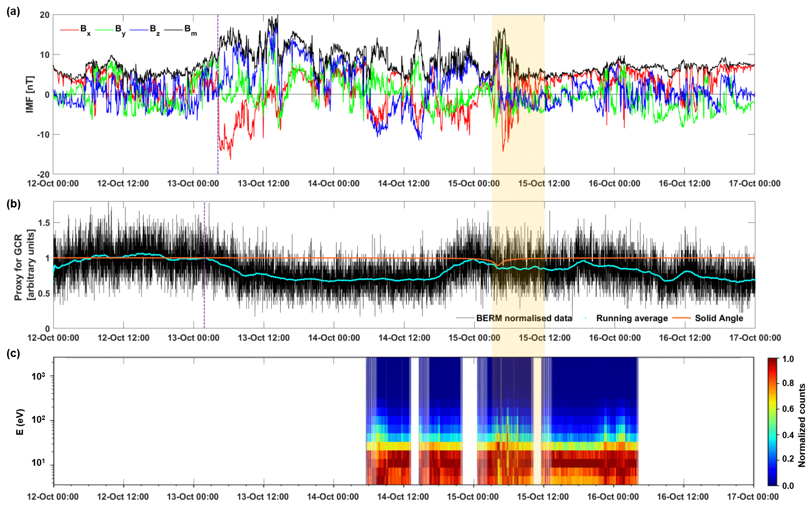The width and height of the screenshot is (812, 507).
Task: Select the panel (b) label
Action: (13, 203)
